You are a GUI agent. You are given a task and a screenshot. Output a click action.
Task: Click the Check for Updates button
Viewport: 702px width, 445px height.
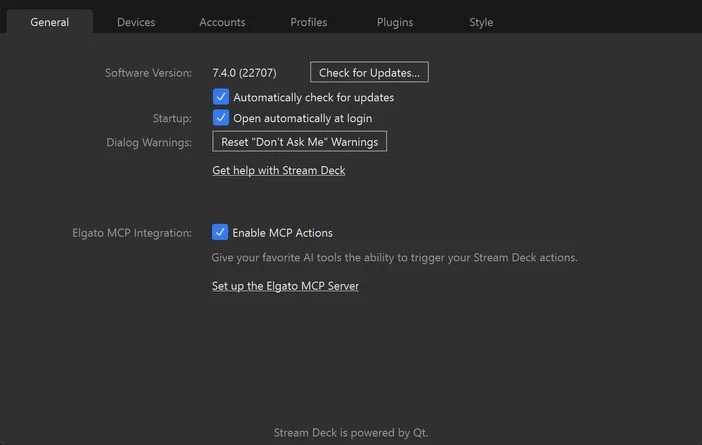369,73
